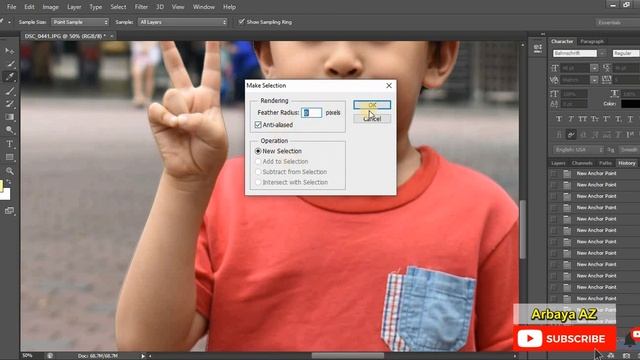Select the active Eyedropper tool
Viewport: 640px width, 360px height.
pyautogui.click(x=9, y=76)
